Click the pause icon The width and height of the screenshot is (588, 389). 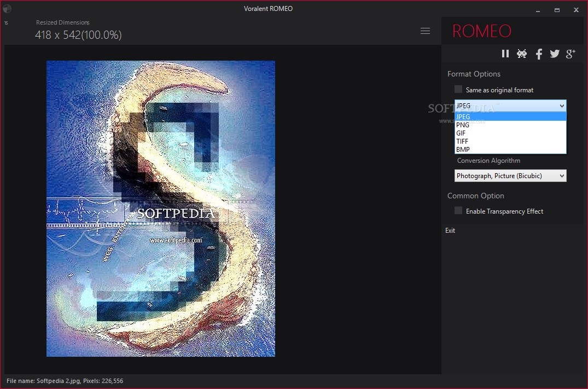click(505, 54)
